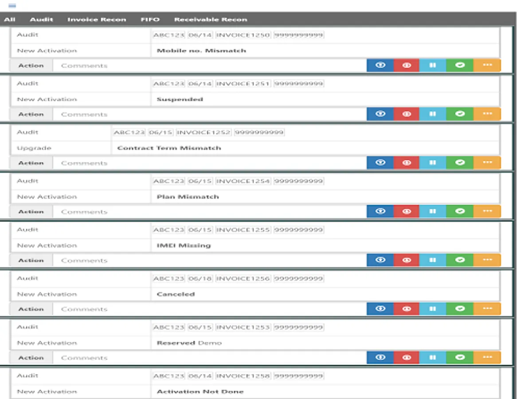This screenshot has height=399, width=532.
Task: Mark Canceled item with green check
Action: point(460,309)
